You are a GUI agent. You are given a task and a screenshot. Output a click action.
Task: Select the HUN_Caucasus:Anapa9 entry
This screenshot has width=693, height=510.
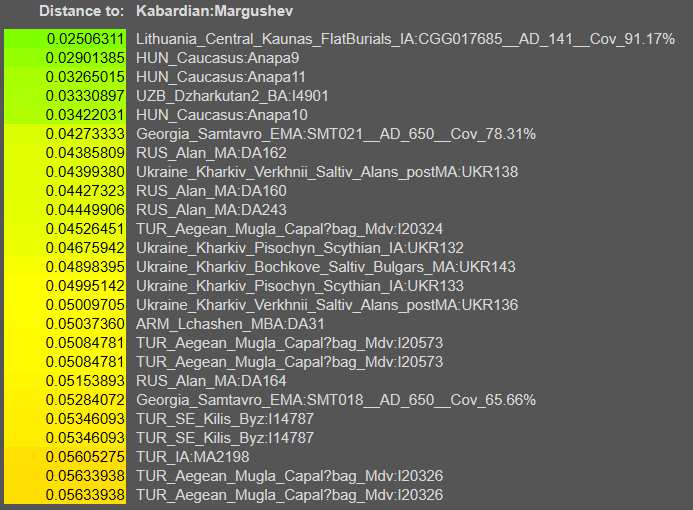tap(217, 58)
